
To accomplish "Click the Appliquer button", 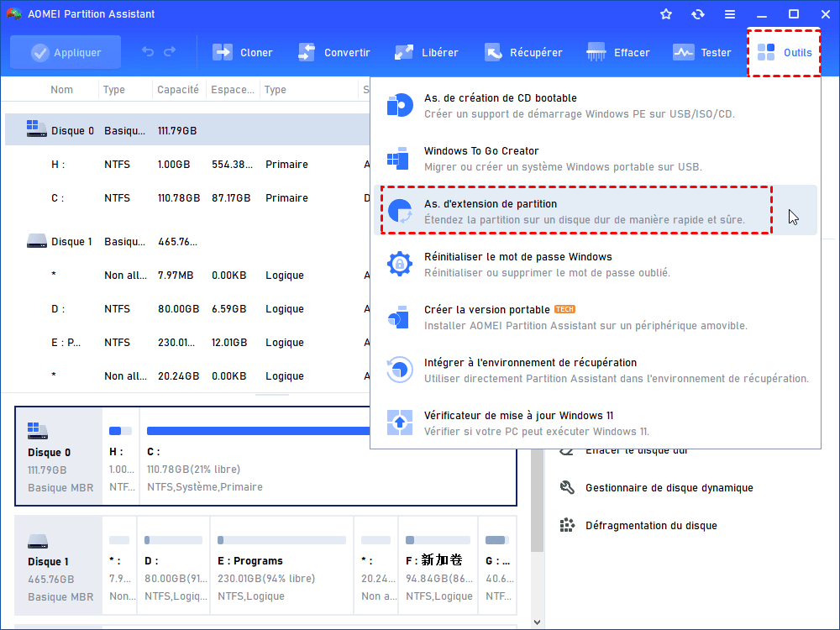I will (66, 52).
